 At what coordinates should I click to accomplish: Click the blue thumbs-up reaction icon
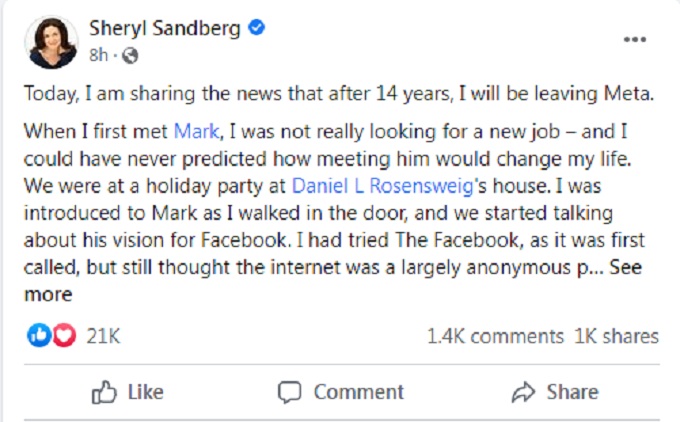pyautogui.click(x=39, y=335)
